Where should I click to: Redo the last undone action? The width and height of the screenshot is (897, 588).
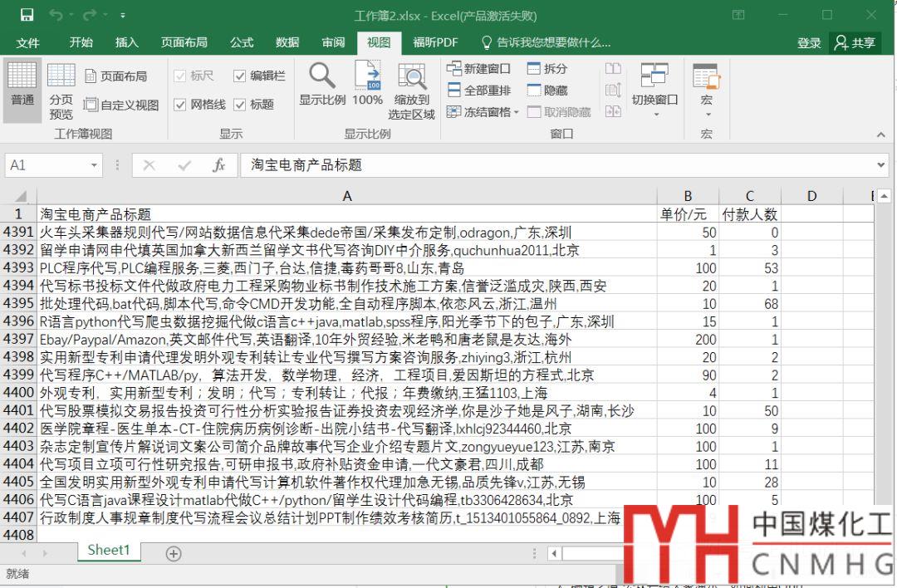(89, 15)
